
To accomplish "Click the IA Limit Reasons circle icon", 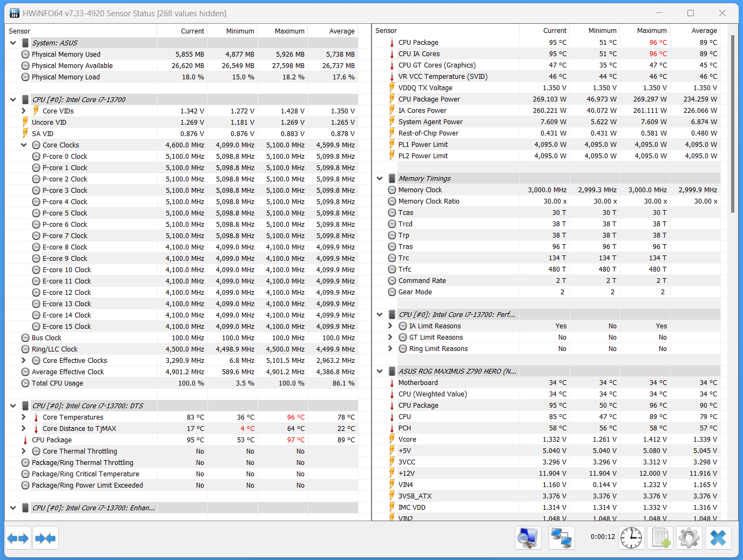I will [403, 326].
